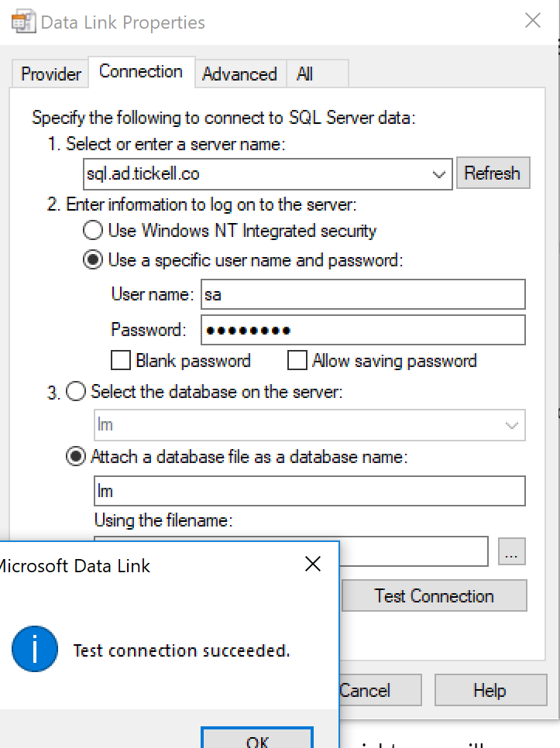Enable the Blank password checkbox

(121, 361)
